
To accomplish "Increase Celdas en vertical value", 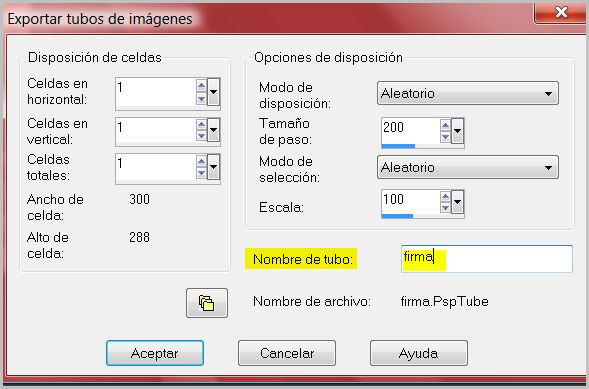I will pyautogui.click(x=201, y=124).
